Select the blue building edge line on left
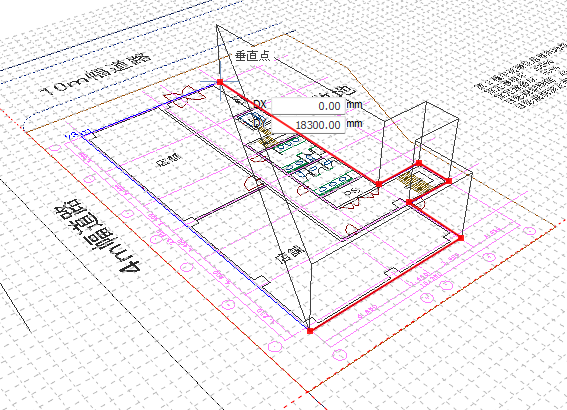Viewport: 567px width, 410px height. 195,231
